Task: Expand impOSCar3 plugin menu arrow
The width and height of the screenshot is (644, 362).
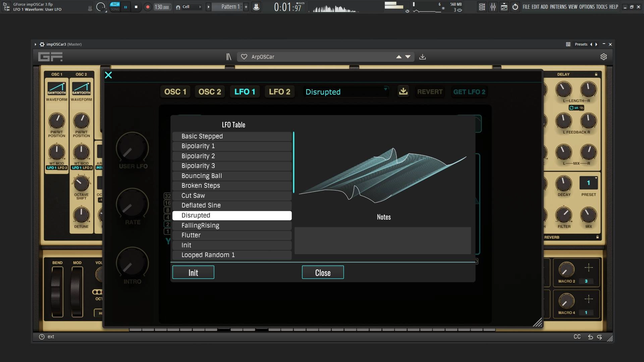Action: pyautogui.click(x=35, y=44)
